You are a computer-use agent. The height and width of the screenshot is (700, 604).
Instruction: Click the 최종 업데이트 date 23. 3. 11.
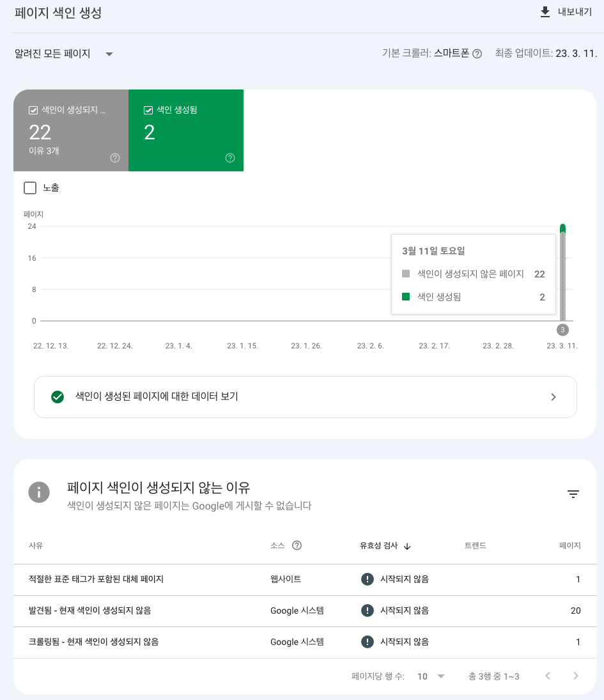click(x=577, y=54)
